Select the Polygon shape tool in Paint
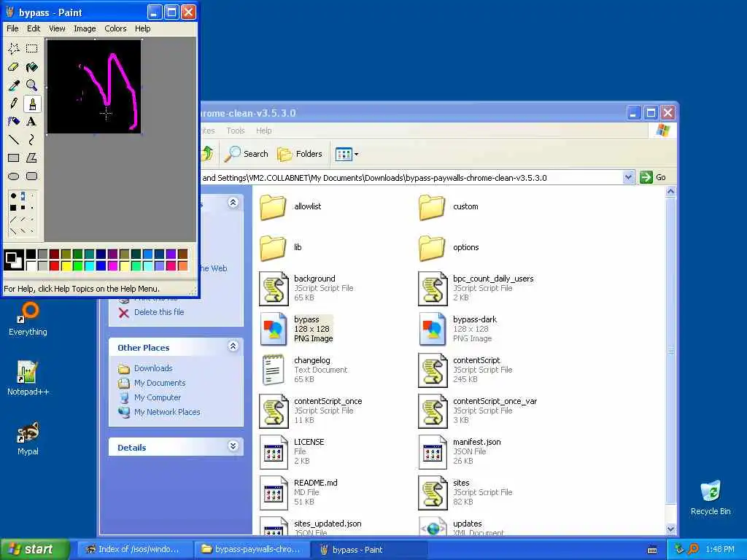The image size is (747, 560). point(32,157)
